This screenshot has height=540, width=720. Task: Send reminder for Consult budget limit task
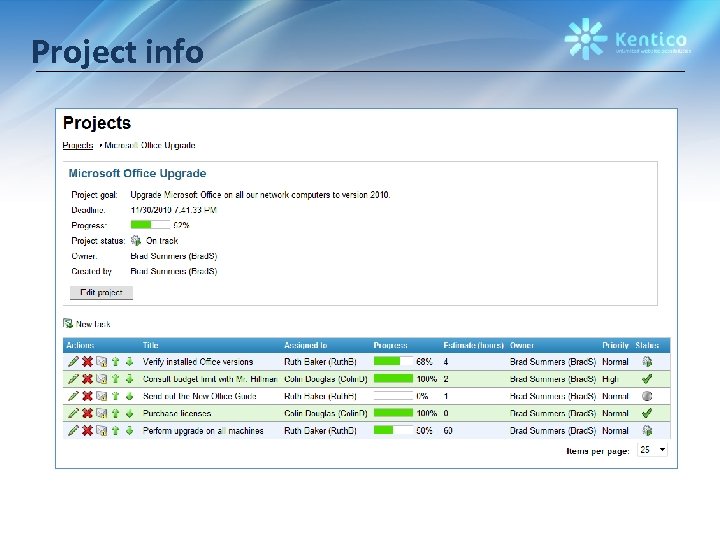[x=101, y=379]
